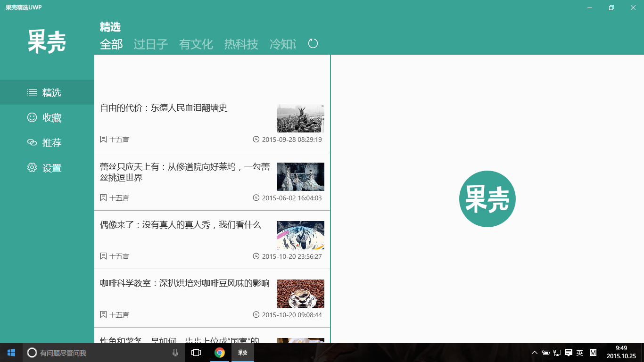Click clock icon beside 2015-10-20 23:56:27
This screenshot has height=362, width=644.
click(x=256, y=256)
